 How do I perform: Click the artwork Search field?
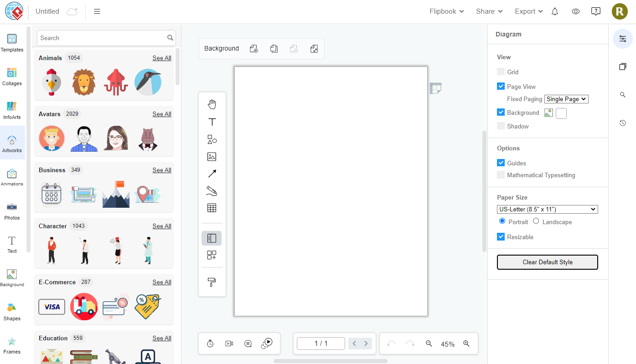[x=103, y=38]
